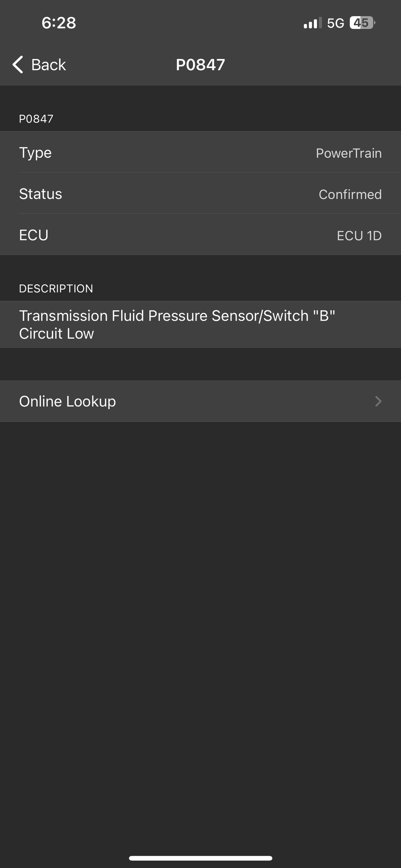Viewport: 401px width, 868px height.
Task: Select the Status row label
Action: pyautogui.click(x=41, y=194)
